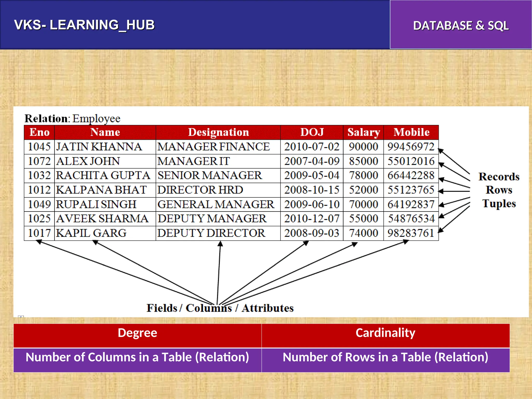The width and height of the screenshot is (532, 399).
Task: Click the date 2009-05-04 cell
Action: point(312,176)
